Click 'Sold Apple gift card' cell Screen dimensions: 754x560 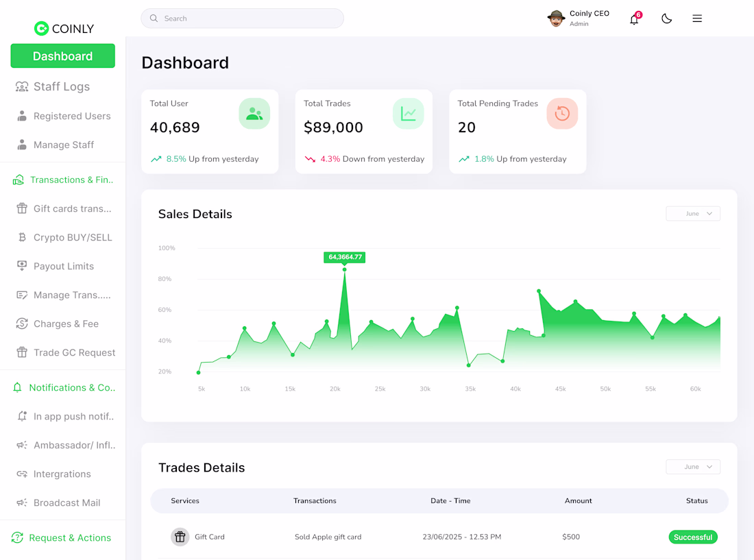(x=328, y=537)
